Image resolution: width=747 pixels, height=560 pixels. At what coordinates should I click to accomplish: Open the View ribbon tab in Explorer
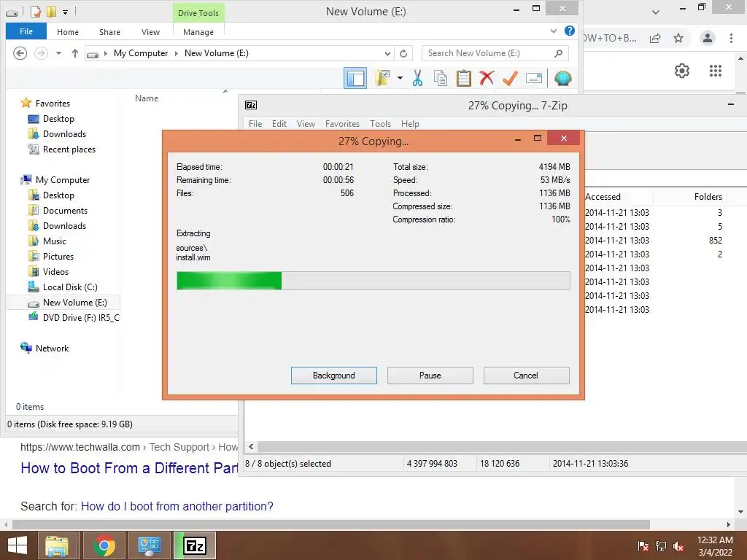coord(150,32)
